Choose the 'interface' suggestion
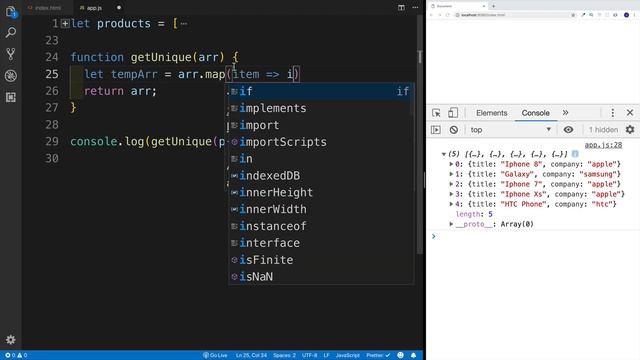The image size is (640, 360). pyautogui.click(x=321, y=243)
